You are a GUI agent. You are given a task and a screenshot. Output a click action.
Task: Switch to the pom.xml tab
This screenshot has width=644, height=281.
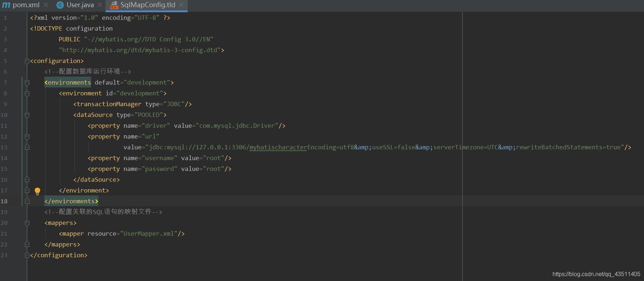pos(26,5)
